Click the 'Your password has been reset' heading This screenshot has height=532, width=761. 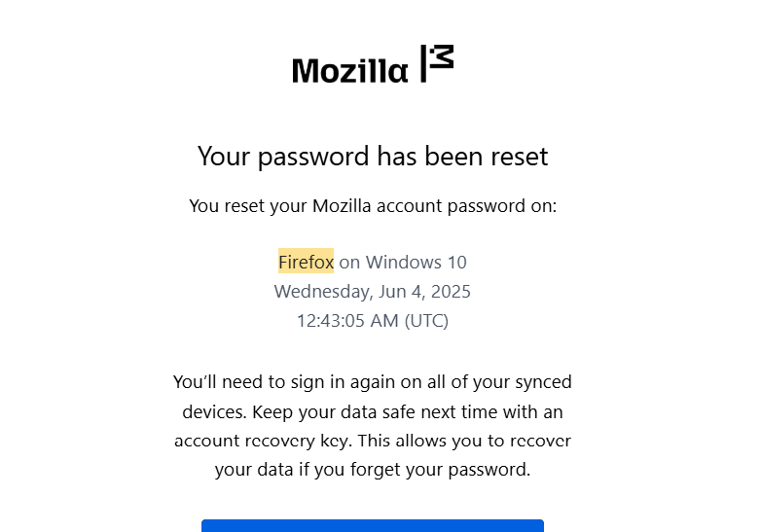click(373, 157)
